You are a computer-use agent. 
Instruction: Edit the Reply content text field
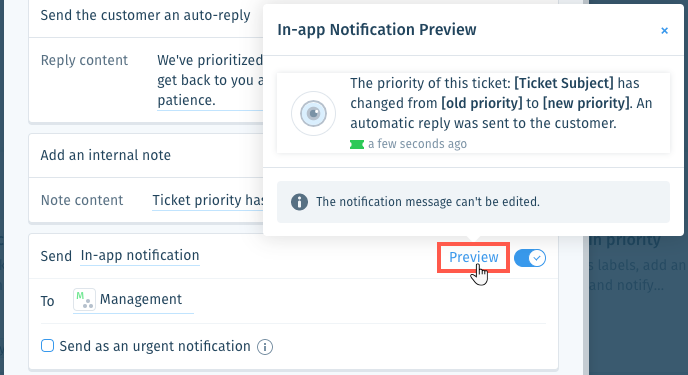coord(210,80)
